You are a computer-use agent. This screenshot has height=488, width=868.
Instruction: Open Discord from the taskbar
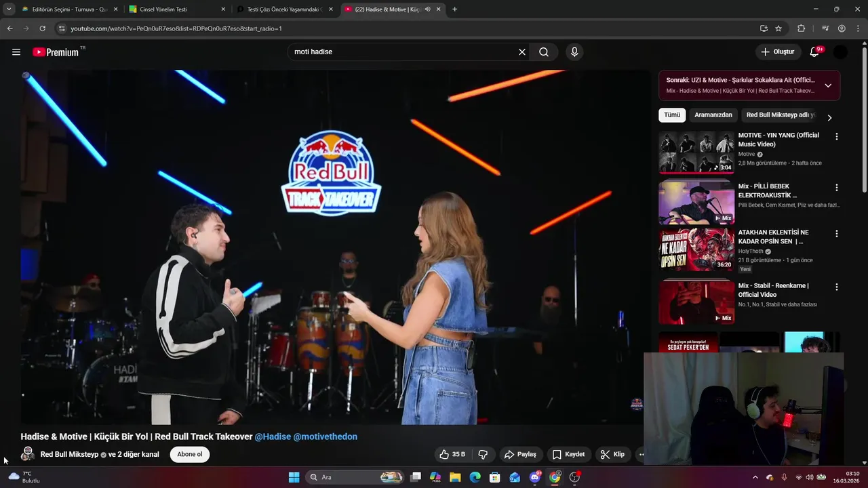(x=535, y=477)
